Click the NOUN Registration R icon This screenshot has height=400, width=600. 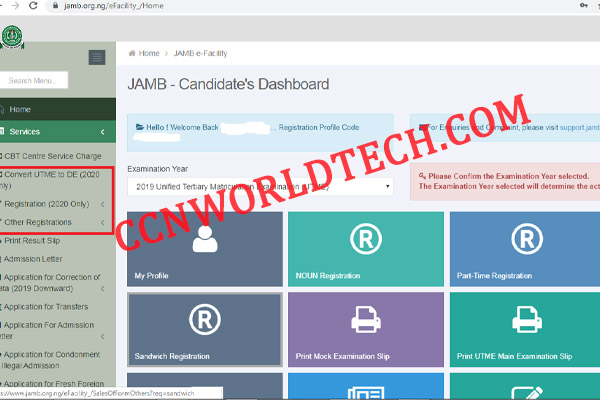point(366,239)
